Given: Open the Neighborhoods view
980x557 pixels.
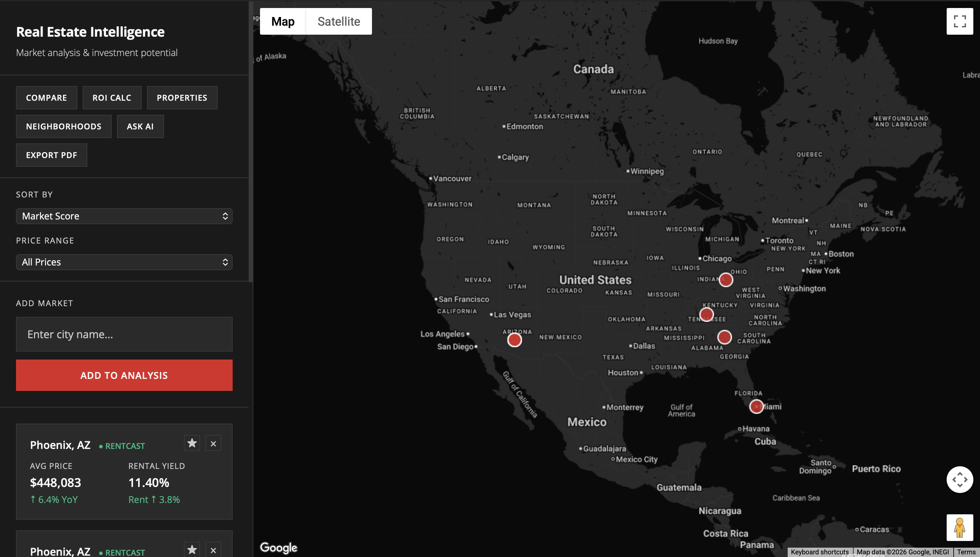Looking at the screenshot, I should [64, 126].
